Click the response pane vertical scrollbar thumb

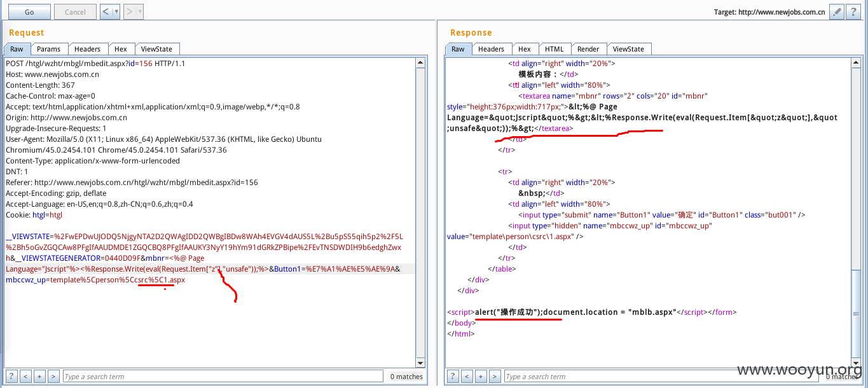(x=855, y=312)
